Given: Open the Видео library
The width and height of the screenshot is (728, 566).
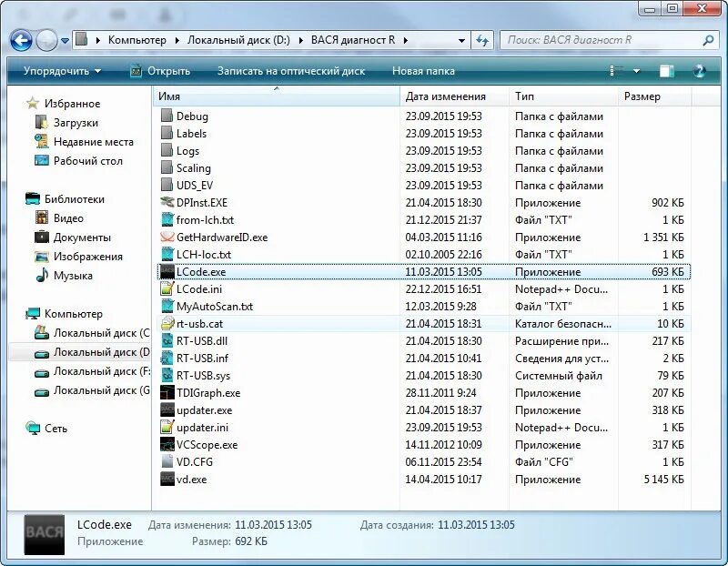Looking at the screenshot, I should [x=59, y=218].
